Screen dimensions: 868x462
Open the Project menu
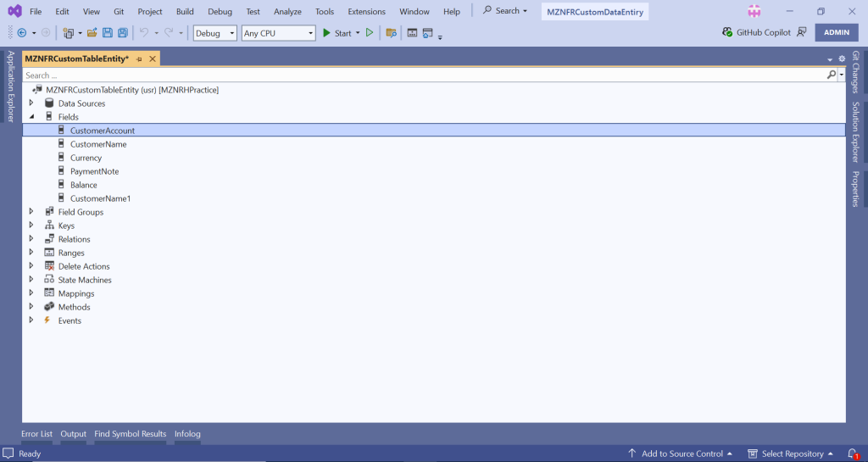coord(150,12)
